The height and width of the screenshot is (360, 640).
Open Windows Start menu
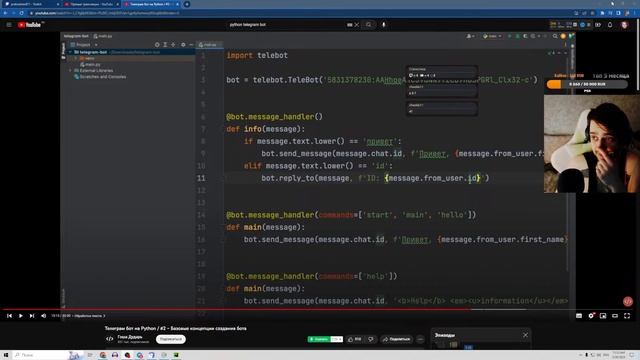6,355
